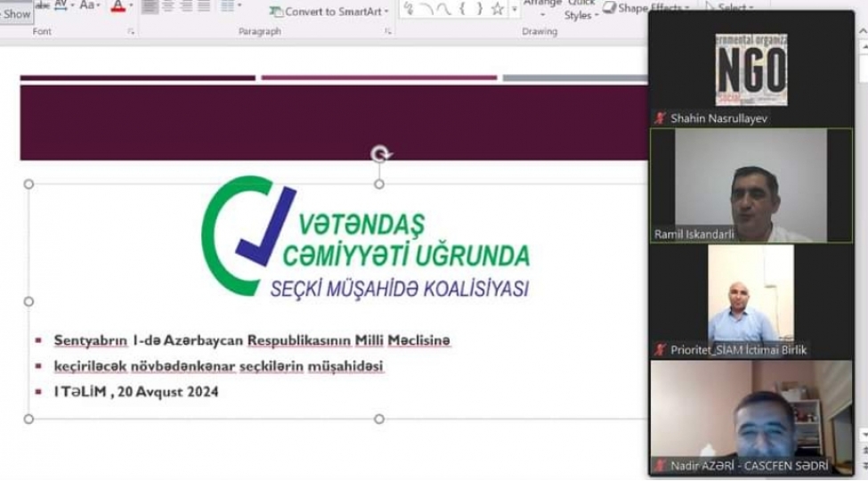Open Shape Effects menu
This screenshot has height=481, width=868.
pyautogui.click(x=645, y=8)
